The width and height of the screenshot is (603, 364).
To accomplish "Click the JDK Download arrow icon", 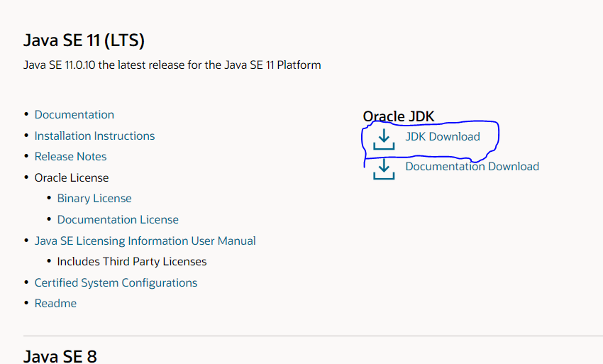I will (x=384, y=139).
